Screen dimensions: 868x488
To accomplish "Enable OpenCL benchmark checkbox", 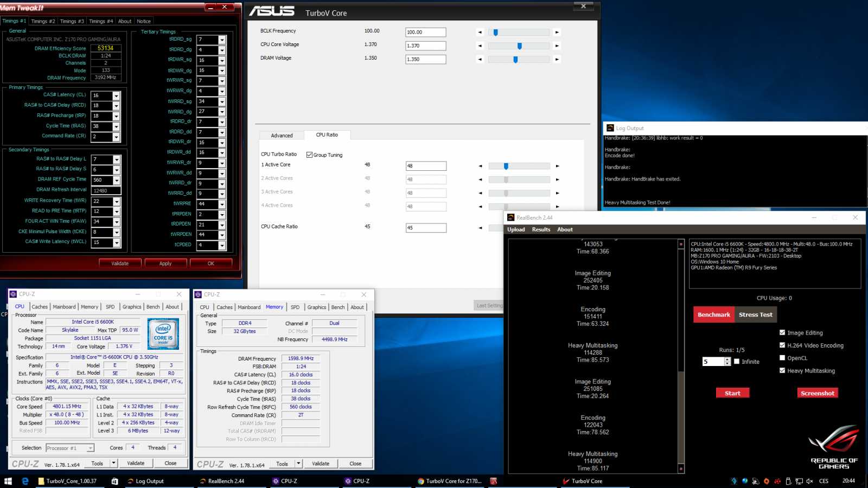I will [x=782, y=358].
